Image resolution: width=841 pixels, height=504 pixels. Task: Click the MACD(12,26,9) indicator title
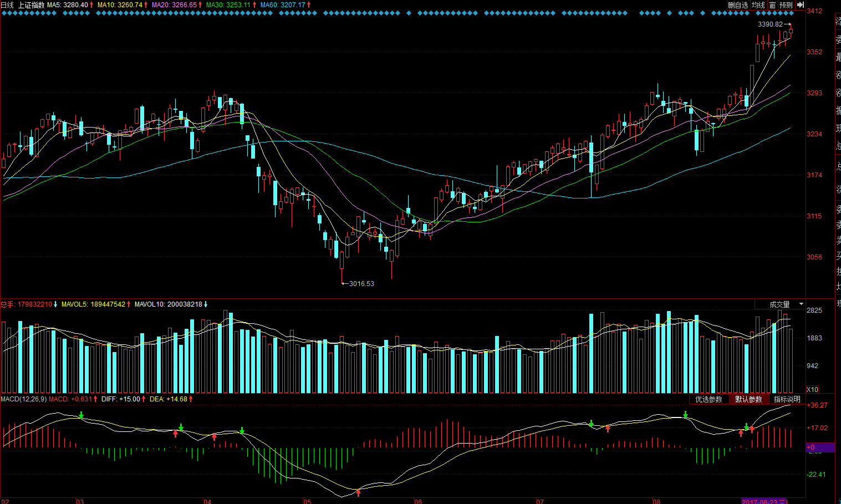tap(24, 399)
